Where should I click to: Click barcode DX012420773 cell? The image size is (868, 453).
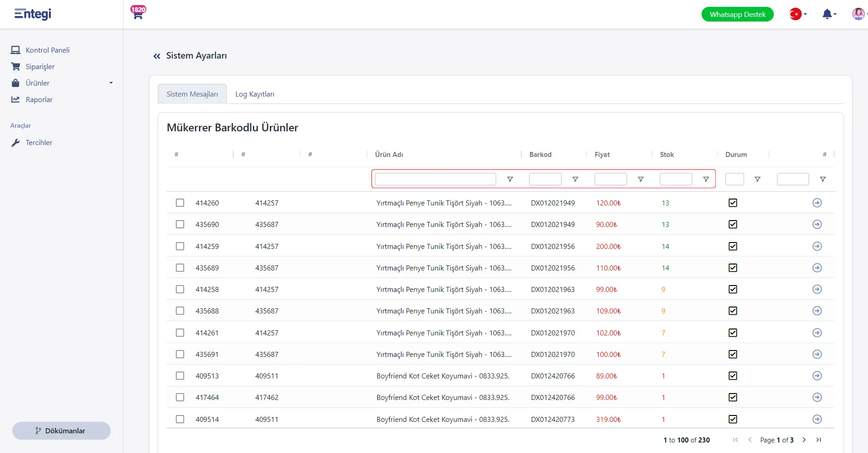point(552,419)
